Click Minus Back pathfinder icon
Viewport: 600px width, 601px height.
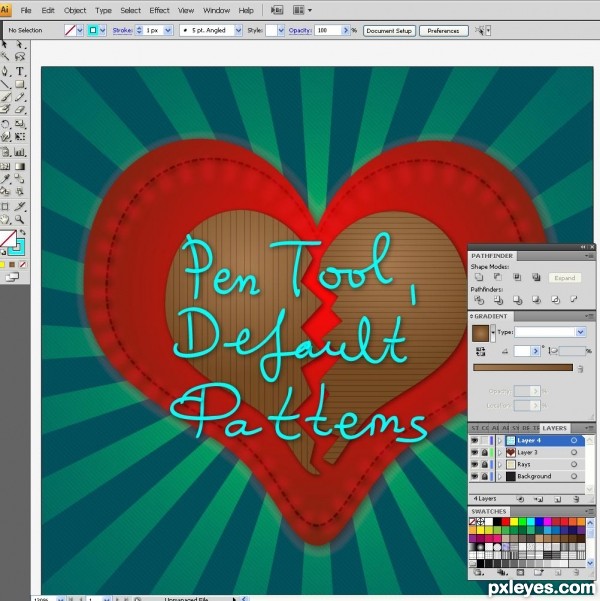coord(574,300)
